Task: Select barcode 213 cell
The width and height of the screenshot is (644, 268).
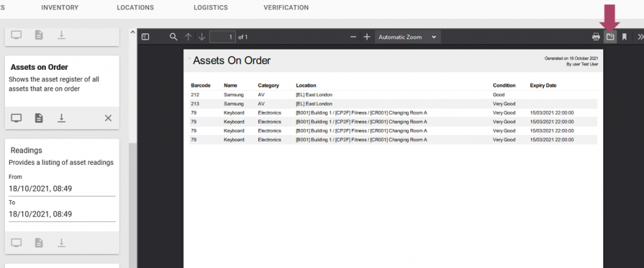Action: tap(195, 104)
